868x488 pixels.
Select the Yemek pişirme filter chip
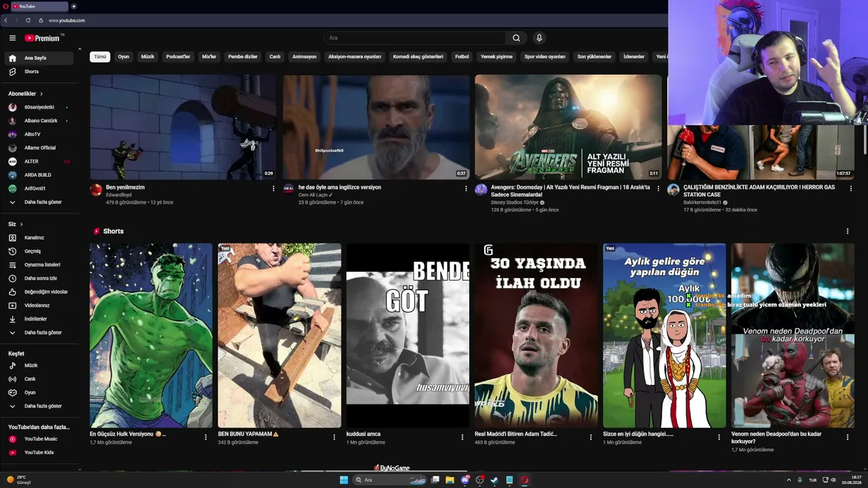coord(496,57)
